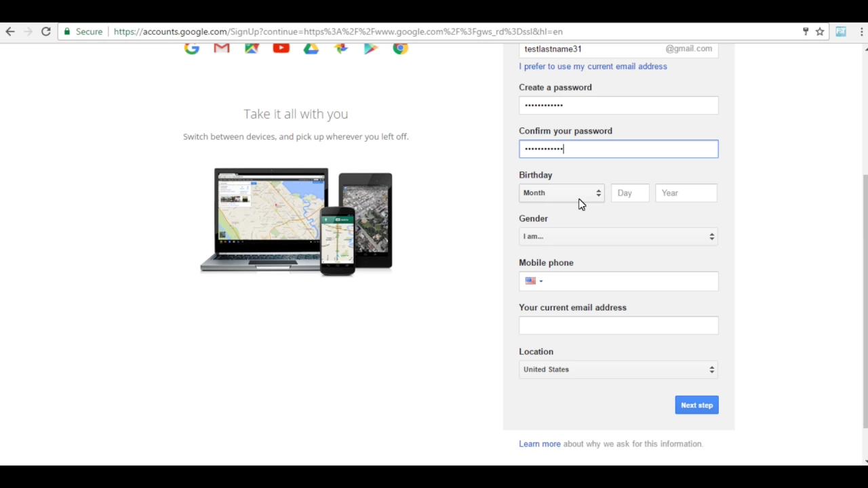
Task: Click the page vertical scrollbar thumb
Action: (865, 301)
